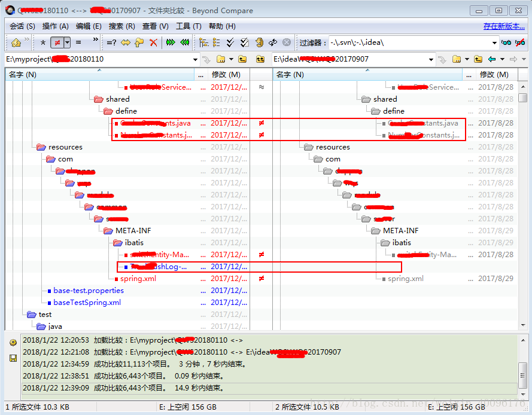The height and width of the screenshot is (415, 532).
Task: Toggle the show same (=) filter
Action: point(78,42)
